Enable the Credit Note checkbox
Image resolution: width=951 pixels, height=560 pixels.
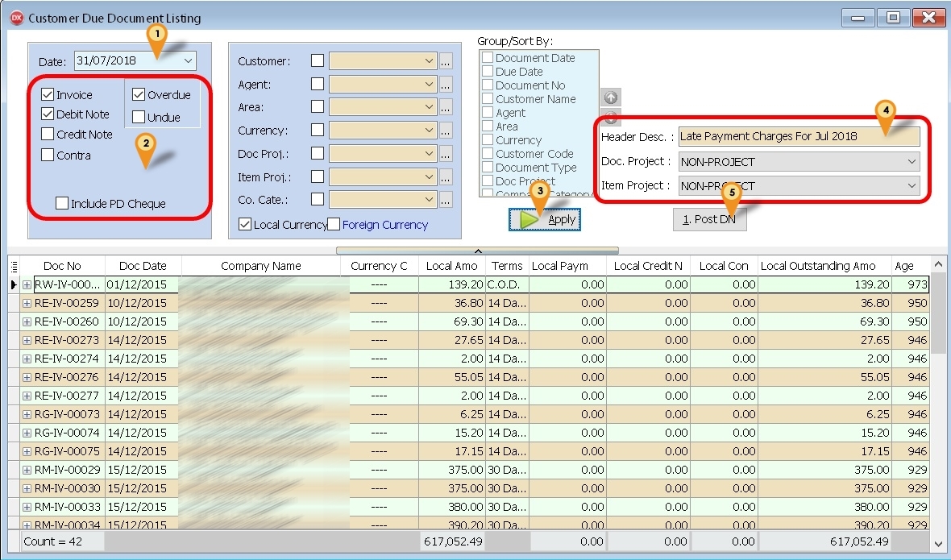tap(48, 135)
